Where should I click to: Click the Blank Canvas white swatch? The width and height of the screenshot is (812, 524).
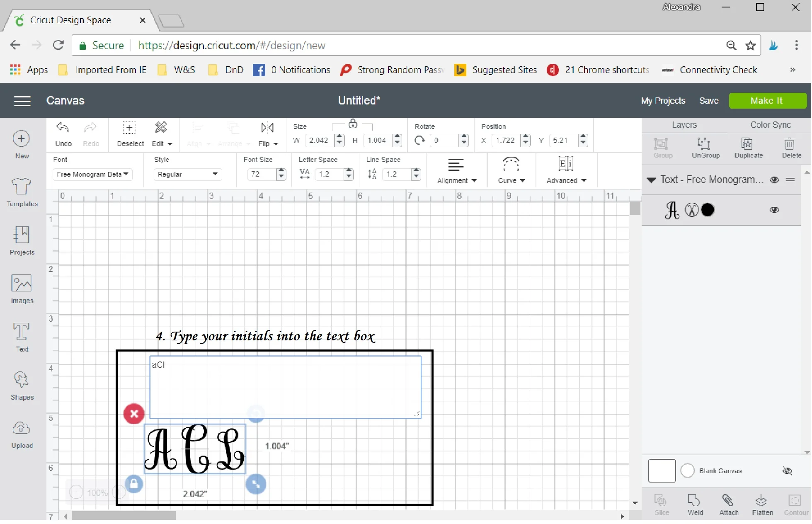(662, 471)
